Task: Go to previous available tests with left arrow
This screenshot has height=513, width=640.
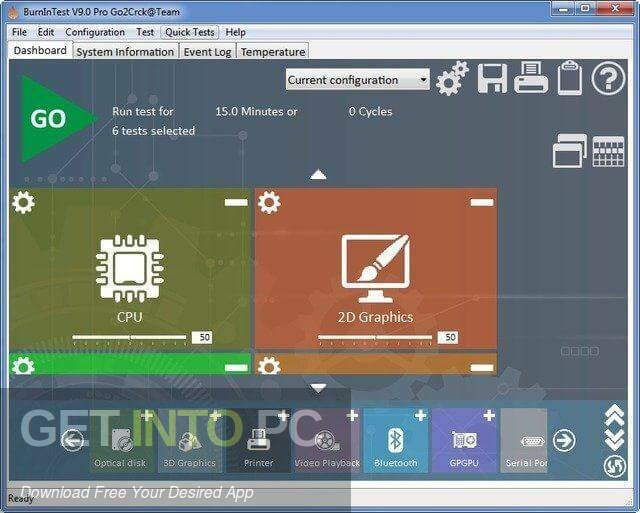Action: pyautogui.click(x=72, y=440)
